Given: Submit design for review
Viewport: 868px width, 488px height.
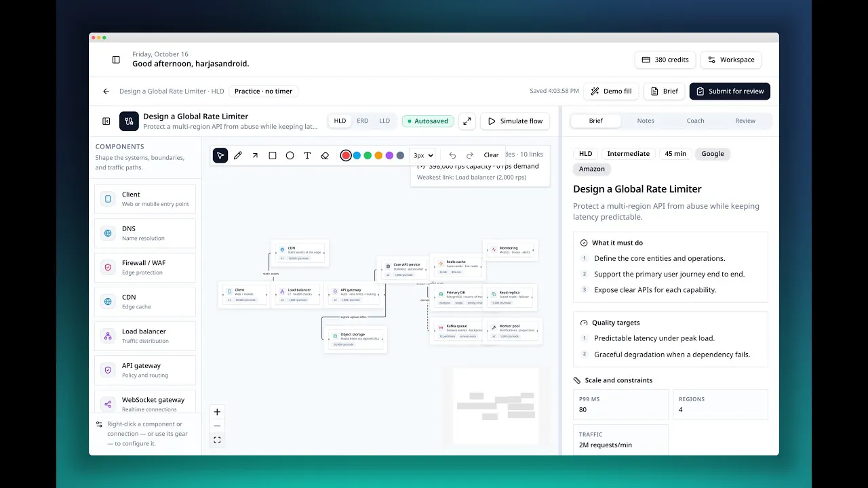Looking at the screenshot, I should coord(730,91).
